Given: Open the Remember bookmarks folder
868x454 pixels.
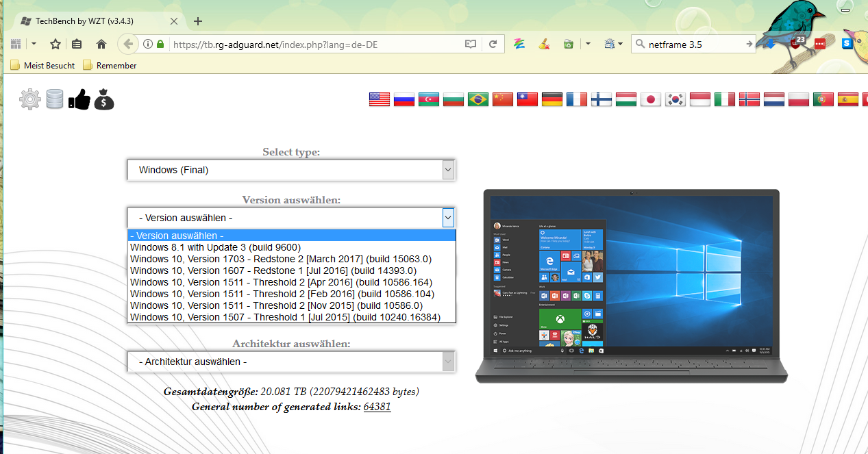Looking at the screenshot, I should tap(110, 66).
